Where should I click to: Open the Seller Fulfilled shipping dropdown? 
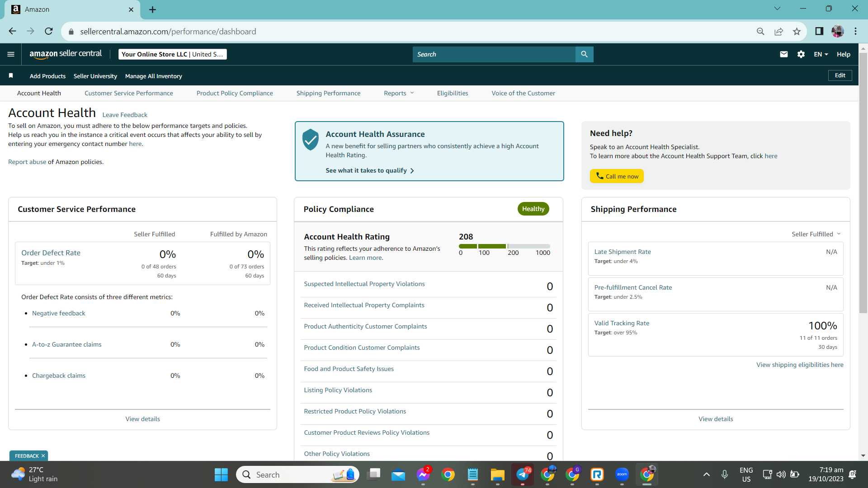coord(816,234)
